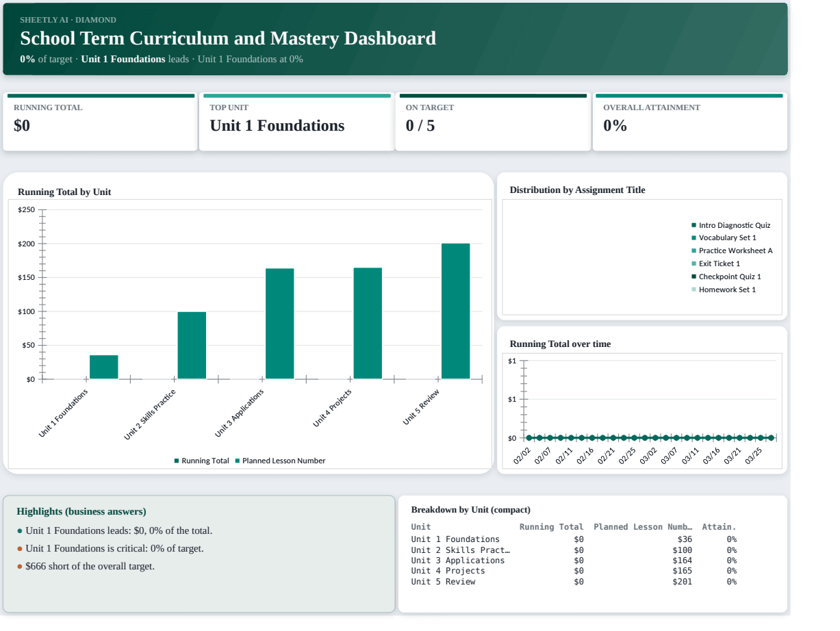This screenshot has width=840, height=631.
Task: Click the Unit 5 Review bar
Action: pyautogui.click(x=455, y=311)
